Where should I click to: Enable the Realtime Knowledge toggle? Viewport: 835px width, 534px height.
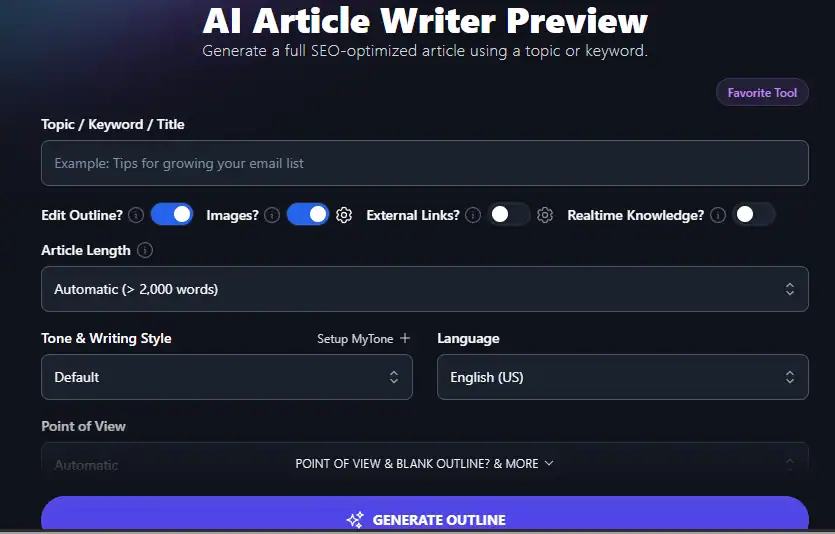point(754,215)
